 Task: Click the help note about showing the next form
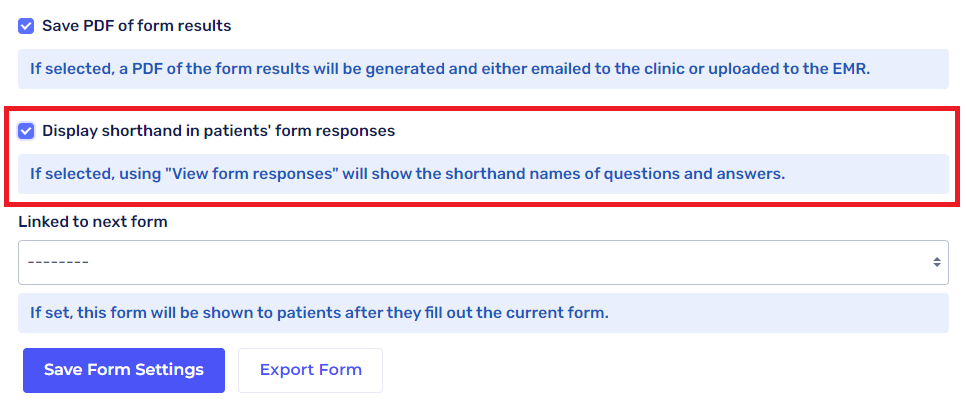point(318,313)
